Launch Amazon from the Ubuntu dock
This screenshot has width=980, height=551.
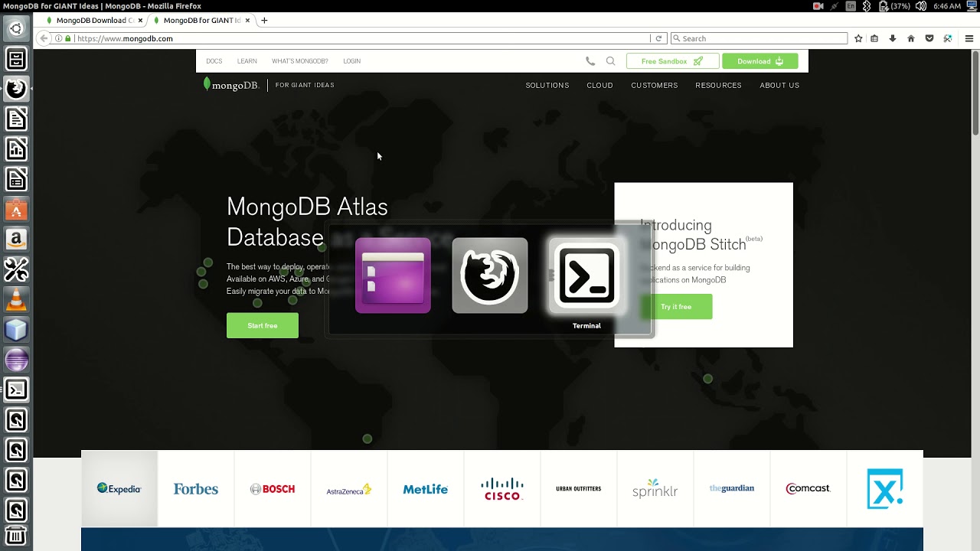coord(16,240)
